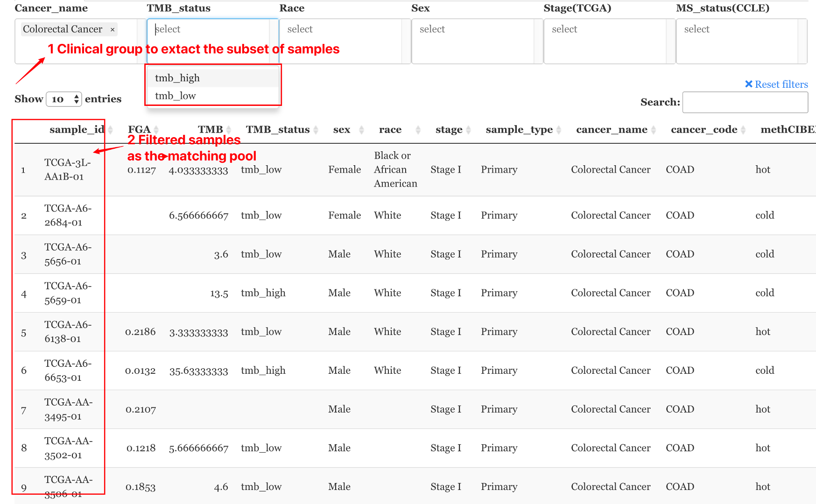Sort table by stage column arrows
This screenshot has width=816, height=504.
point(469,130)
